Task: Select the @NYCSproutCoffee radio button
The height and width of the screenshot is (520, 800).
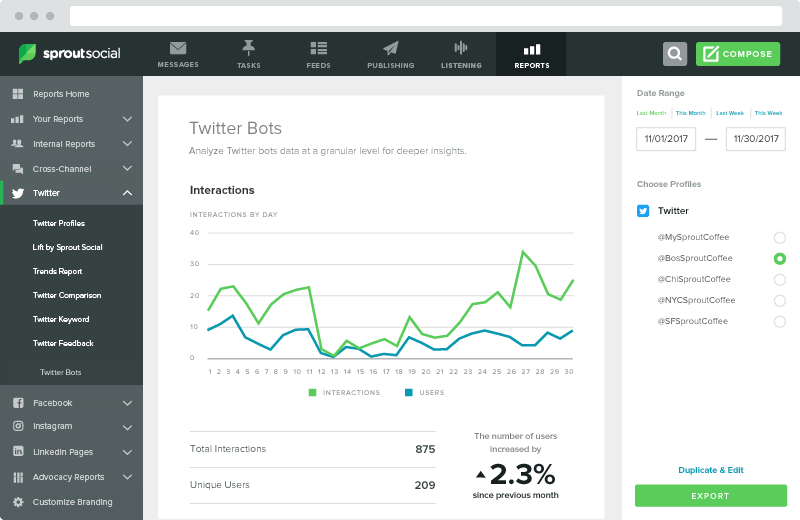Action: (779, 300)
